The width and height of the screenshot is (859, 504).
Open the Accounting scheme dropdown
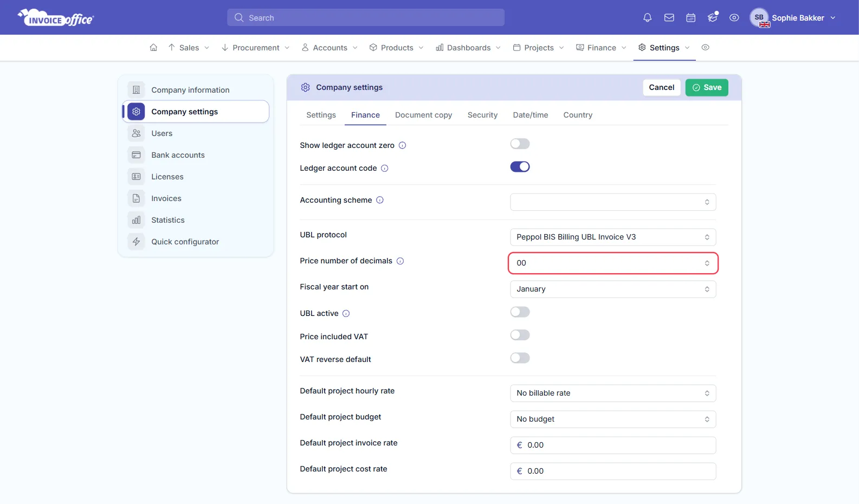pyautogui.click(x=613, y=202)
